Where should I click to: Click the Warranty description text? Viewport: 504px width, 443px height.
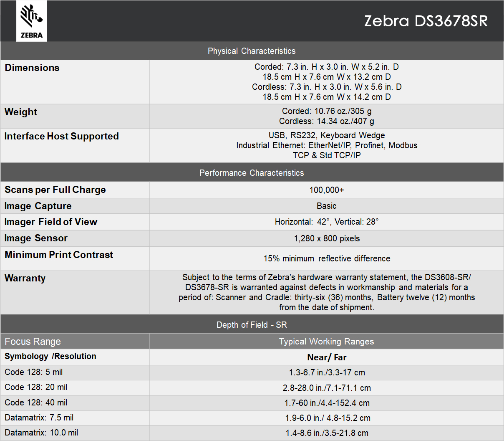[327, 292]
